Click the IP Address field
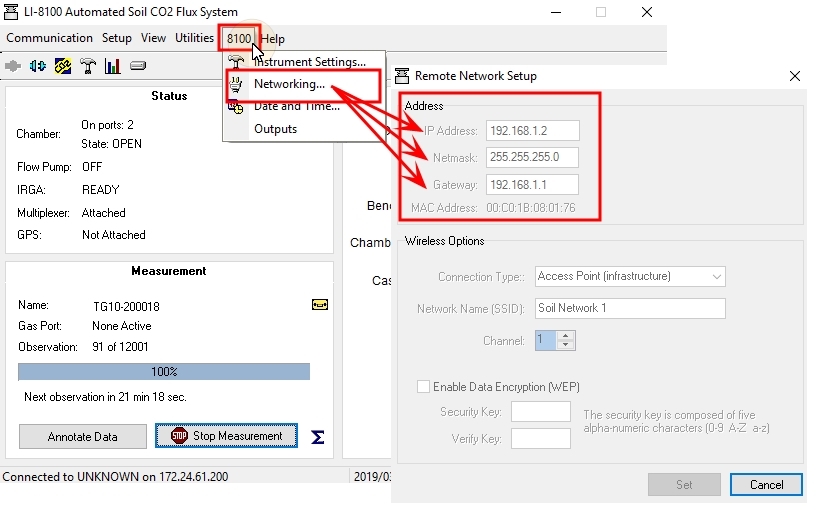This screenshot has width=817, height=513. click(533, 131)
